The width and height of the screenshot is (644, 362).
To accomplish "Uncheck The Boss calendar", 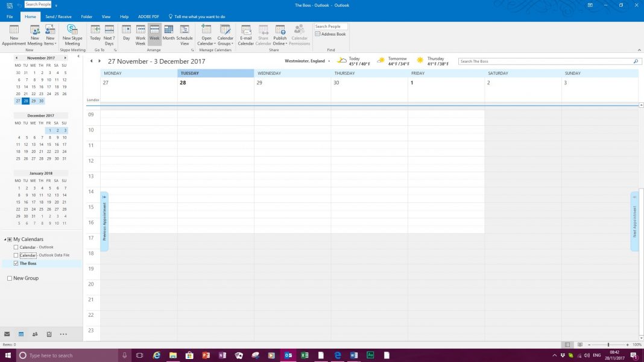I will coord(16,263).
